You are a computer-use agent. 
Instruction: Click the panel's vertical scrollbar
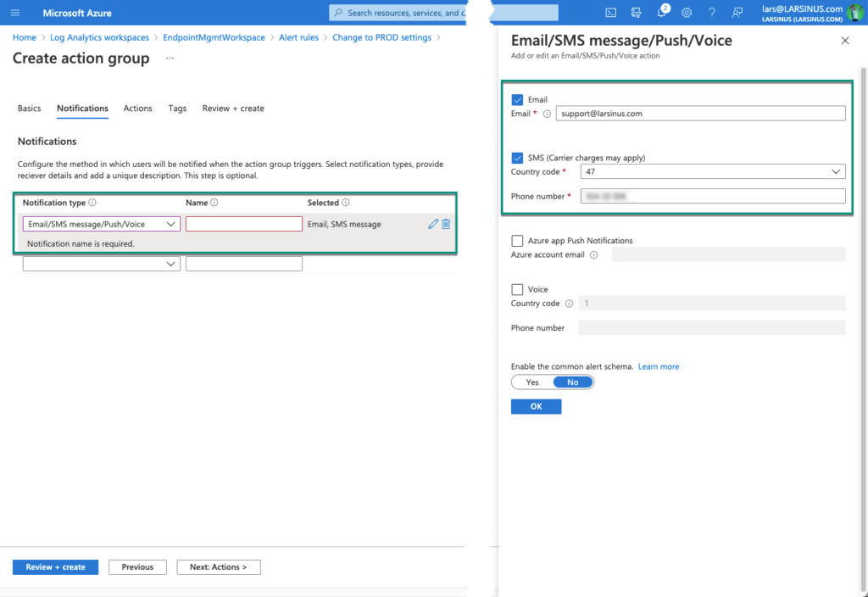point(863,330)
